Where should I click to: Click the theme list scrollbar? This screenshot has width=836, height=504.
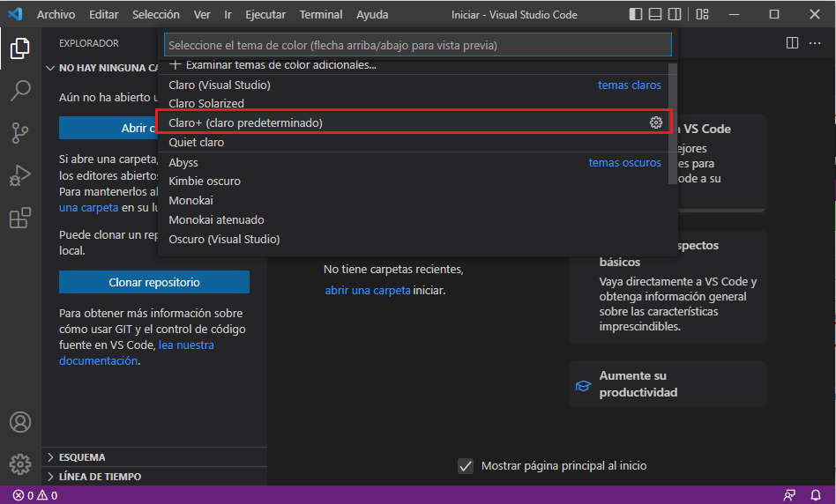(x=672, y=123)
